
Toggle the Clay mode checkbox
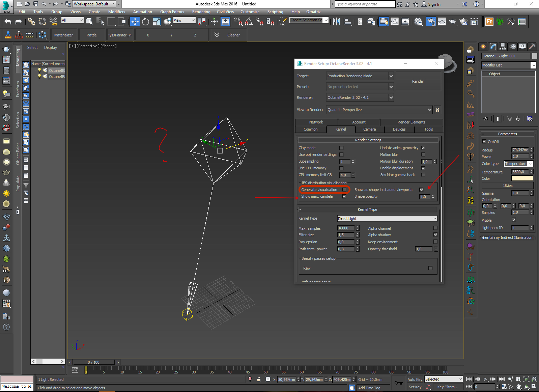tap(341, 148)
